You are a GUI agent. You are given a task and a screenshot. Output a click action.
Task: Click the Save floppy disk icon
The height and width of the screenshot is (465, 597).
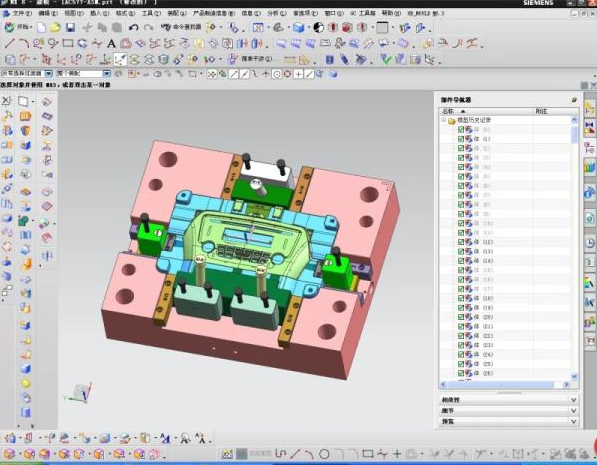[70, 27]
